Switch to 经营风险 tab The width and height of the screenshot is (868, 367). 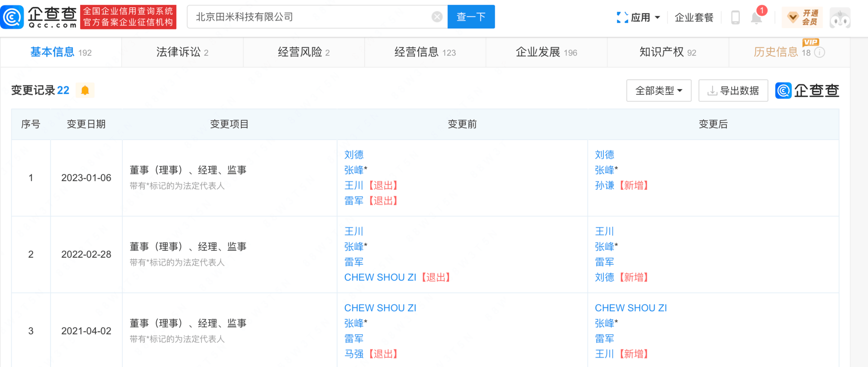(x=304, y=52)
